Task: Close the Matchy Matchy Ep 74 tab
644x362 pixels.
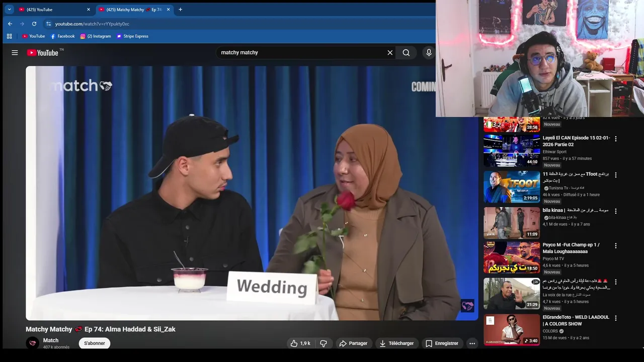Action: tap(168, 10)
